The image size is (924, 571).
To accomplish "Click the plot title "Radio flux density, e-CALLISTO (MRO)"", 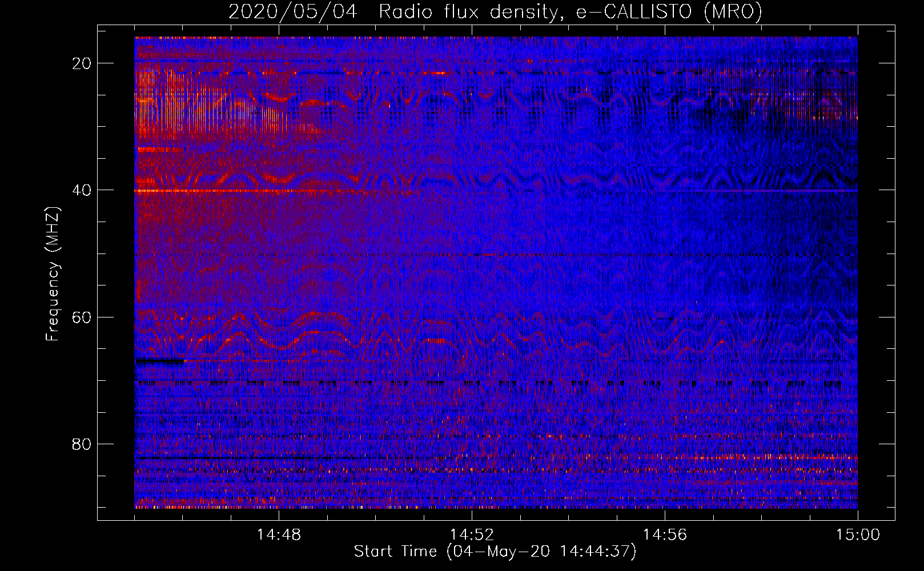I will (x=571, y=11).
